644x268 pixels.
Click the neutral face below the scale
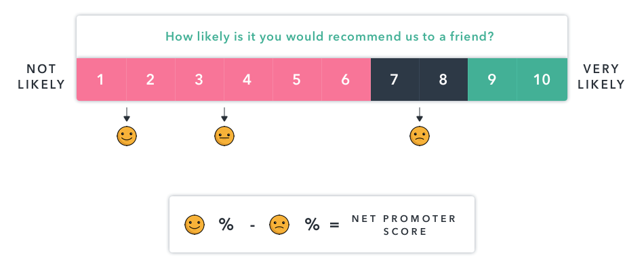coord(224,136)
